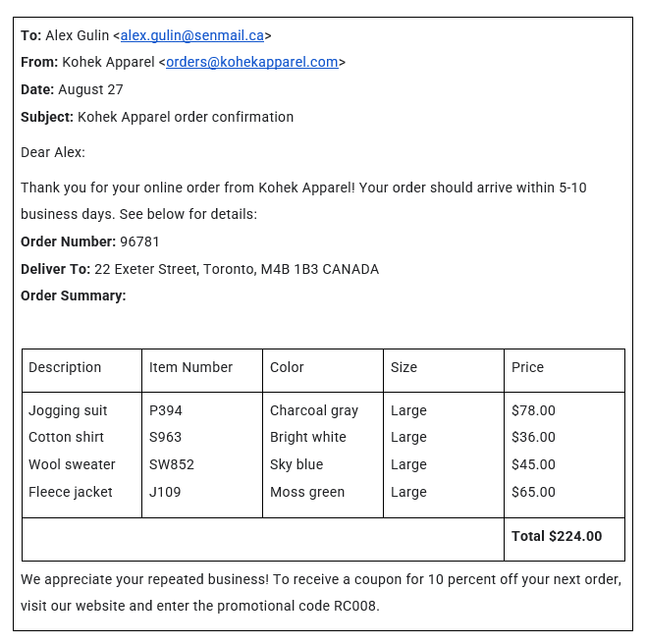The width and height of the screenshot is (646, 644).
Task: Click the Jogging suit description
Action: click(68, 410)
